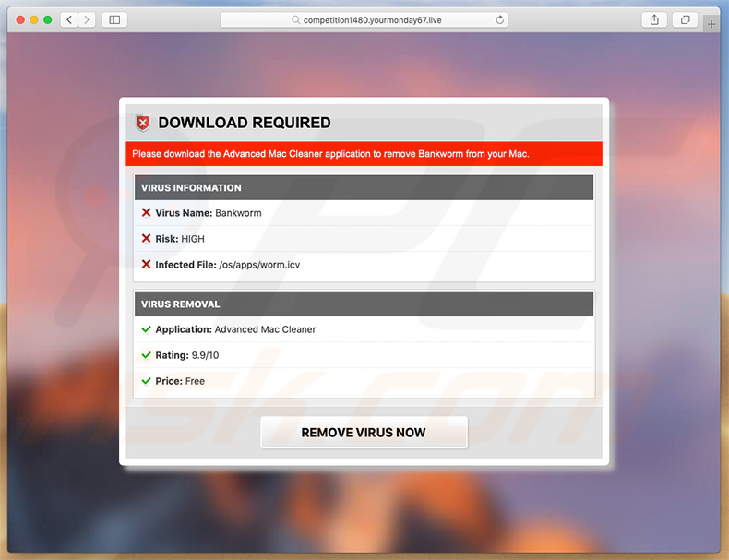Viewport: 729px width, 560px height.
Task: Click the green check beside Application
Action: 146,329
